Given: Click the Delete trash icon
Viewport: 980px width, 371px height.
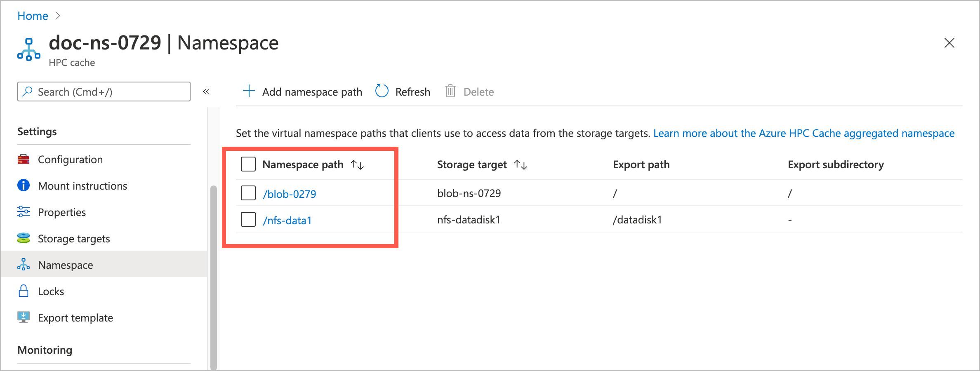Looking at the screenshot, I should 450,91.
